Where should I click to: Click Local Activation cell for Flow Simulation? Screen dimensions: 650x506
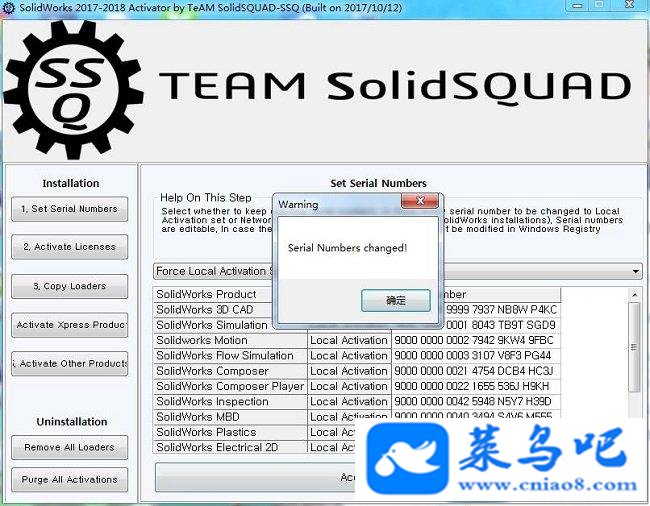coord(349,356)
